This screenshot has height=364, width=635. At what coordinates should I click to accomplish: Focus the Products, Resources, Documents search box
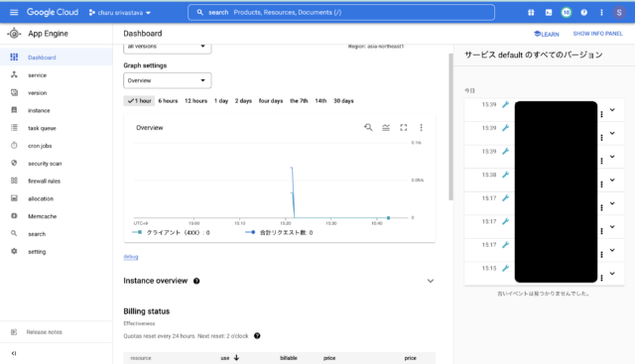tap(341, 12)
